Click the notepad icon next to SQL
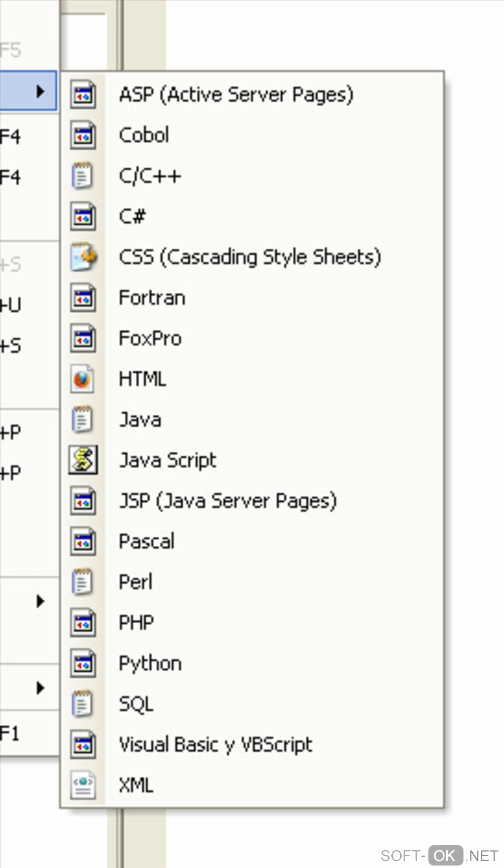504x868 pixels. tap(83, 704)
